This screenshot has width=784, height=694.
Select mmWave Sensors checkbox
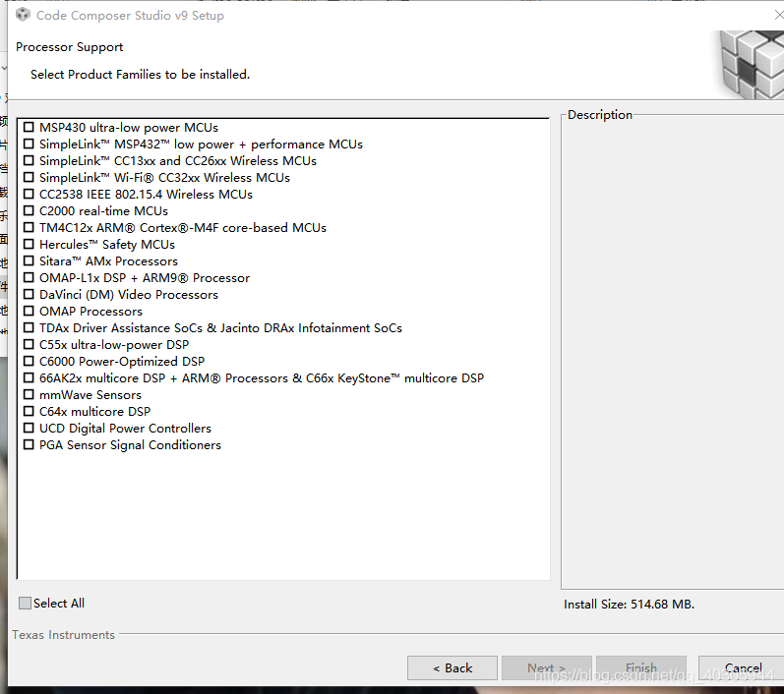coord(29,395)
